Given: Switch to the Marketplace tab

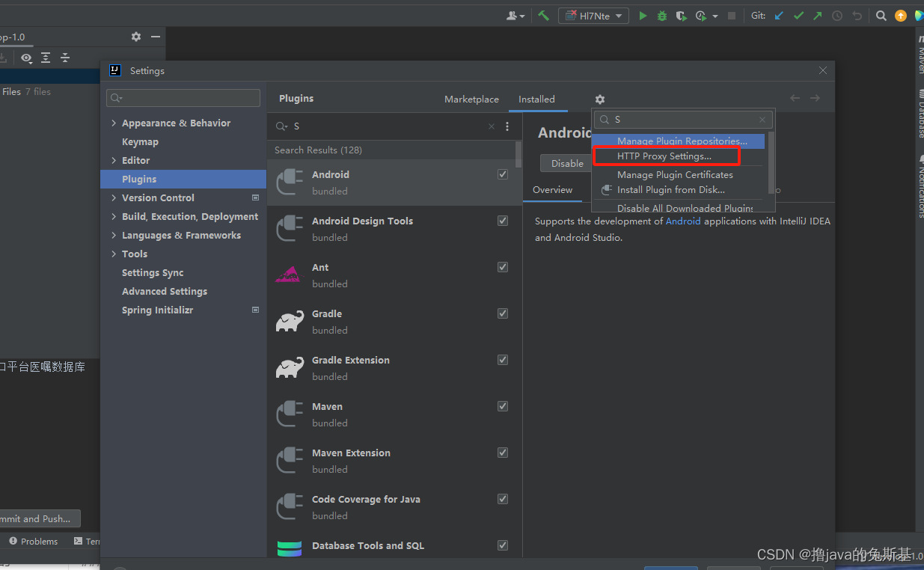Looking at the screenshot, I should coord(471,99).
